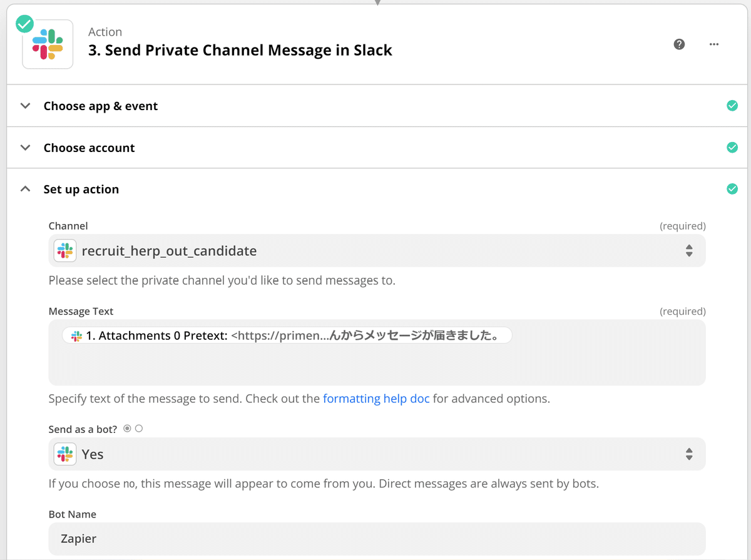Click green completed checkmark badge on Slack logo

coord(25,23)
